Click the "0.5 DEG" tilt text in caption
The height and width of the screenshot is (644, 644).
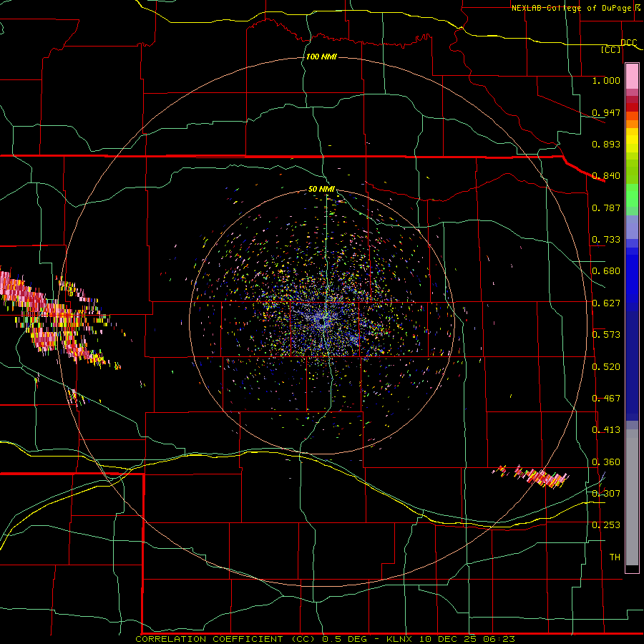346,639
